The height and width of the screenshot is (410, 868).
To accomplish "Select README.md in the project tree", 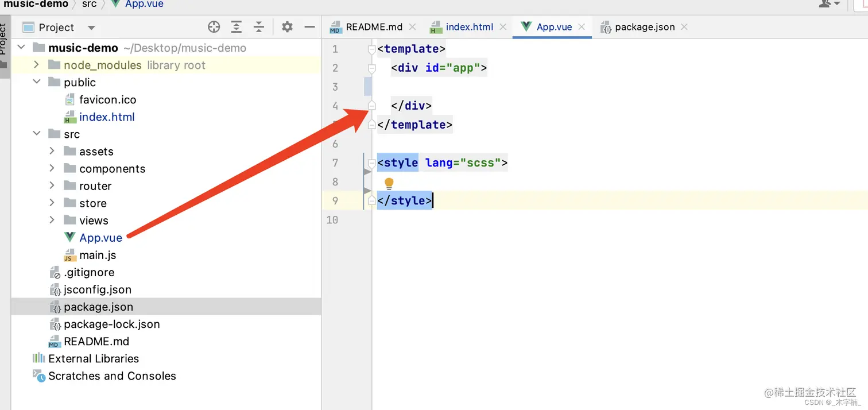I will coord(96,341).
